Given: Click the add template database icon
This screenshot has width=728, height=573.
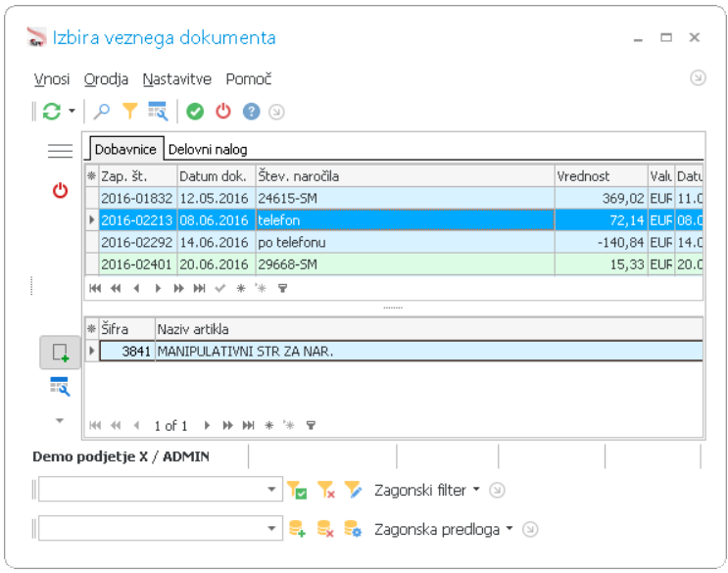Looking at the screenshot, I should (x=297, y=529).
